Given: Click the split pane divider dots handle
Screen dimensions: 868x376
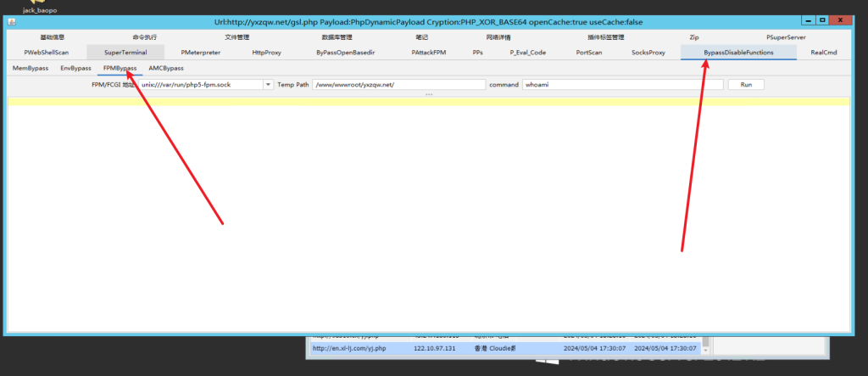Looking at the screenshot, I should tap(429, 94).
